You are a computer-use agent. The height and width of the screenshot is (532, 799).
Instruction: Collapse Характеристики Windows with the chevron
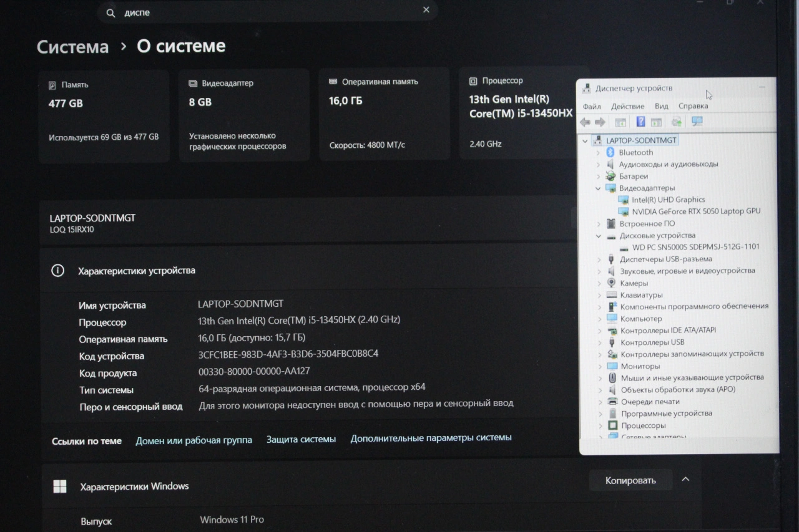[x=685, y=479]
